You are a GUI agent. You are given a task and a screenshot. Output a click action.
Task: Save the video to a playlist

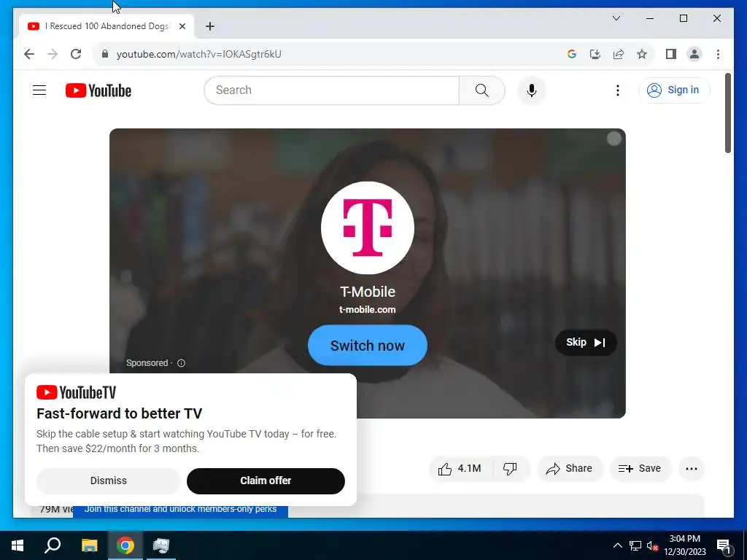pyautogui.click(x=640, y=469)
